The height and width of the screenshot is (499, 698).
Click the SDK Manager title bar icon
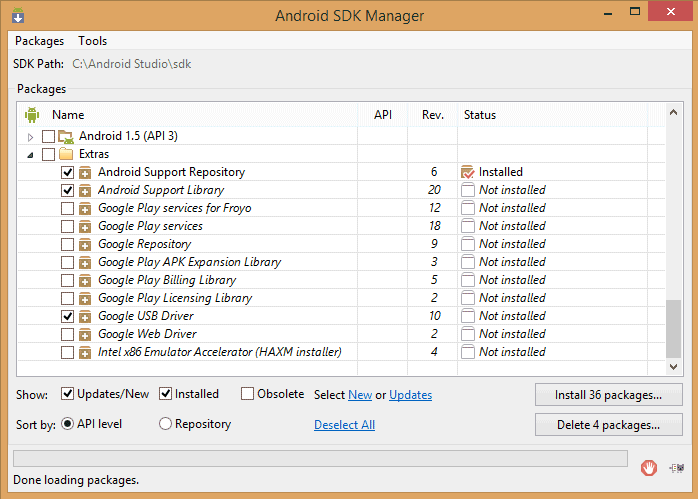pyautogui.click(x=18, y=16)
